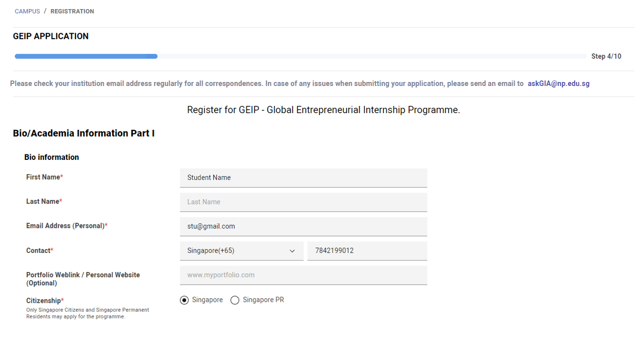Click the unfilled portion of progress bar
Viewport: 644px width, 346px height.
(x=372, y=56)
